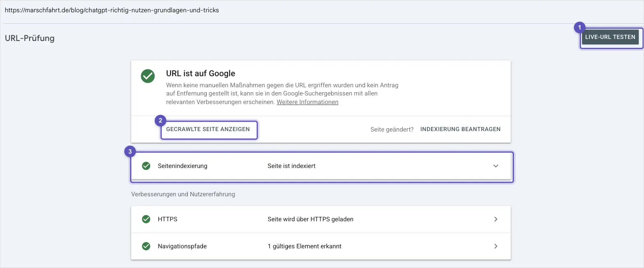This screenshot has width=644, height=268.
Task: Follow the Weitere Informationen link
Action: 307,102
